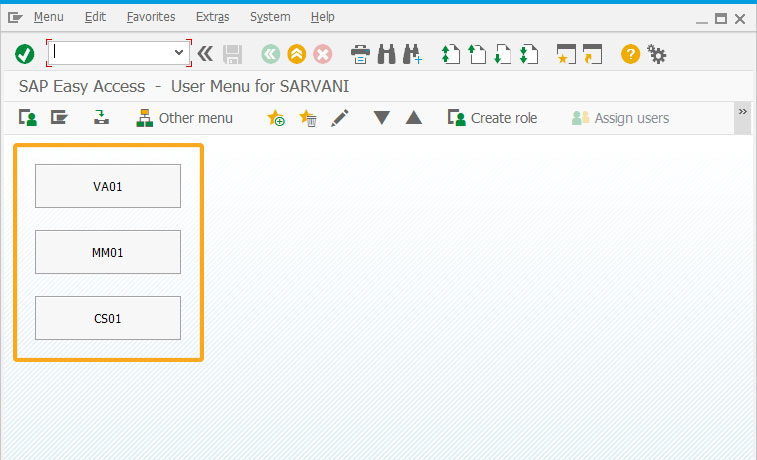Screen dimensions: 757x460
Task: Open the Help menu
Action: tap(322, 17)
